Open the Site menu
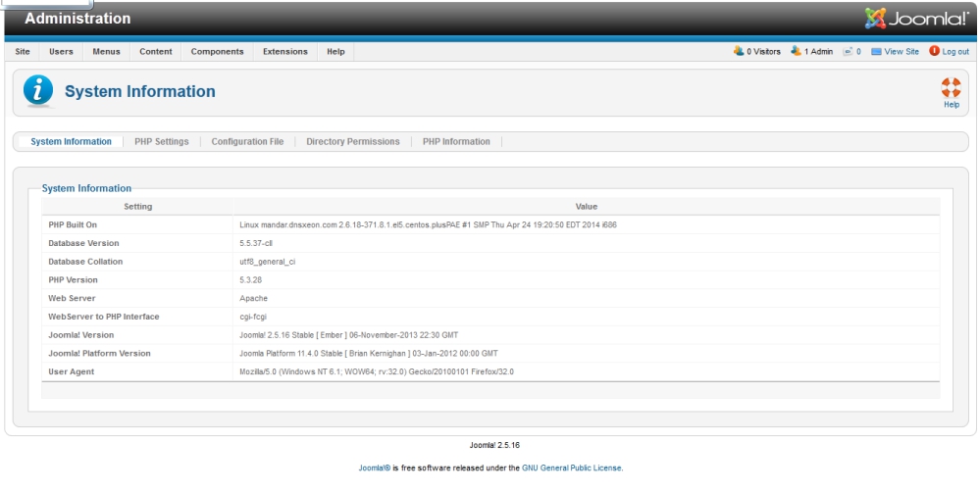The height and width of the screenshot is (492, 980). [x=23, y=51]
